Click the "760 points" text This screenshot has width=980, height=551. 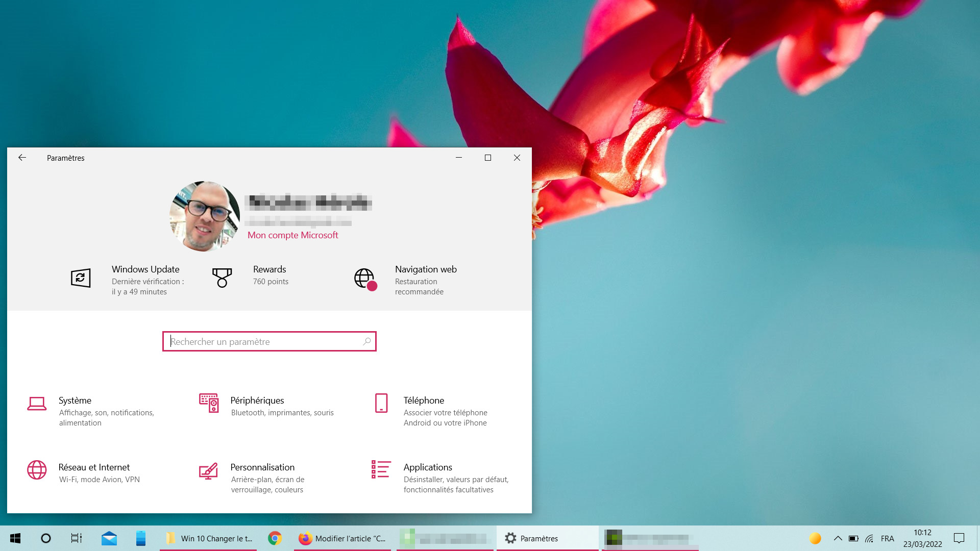tap(271, 282)
